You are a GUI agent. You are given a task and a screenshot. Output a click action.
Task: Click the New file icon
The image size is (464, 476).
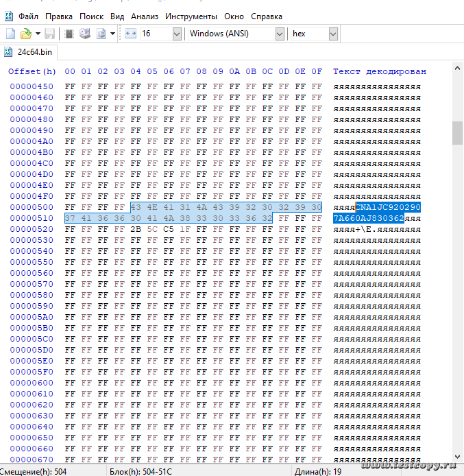[x=10, y=34]
